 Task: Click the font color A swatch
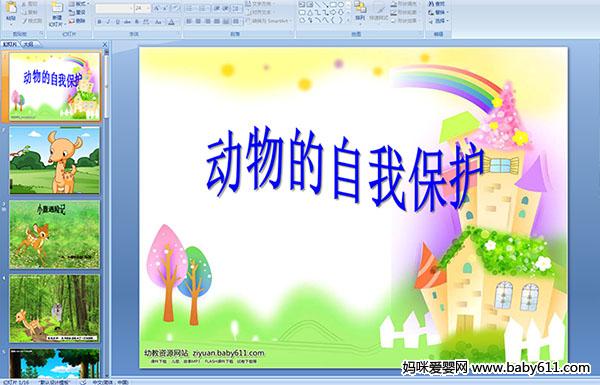(171, 23)
